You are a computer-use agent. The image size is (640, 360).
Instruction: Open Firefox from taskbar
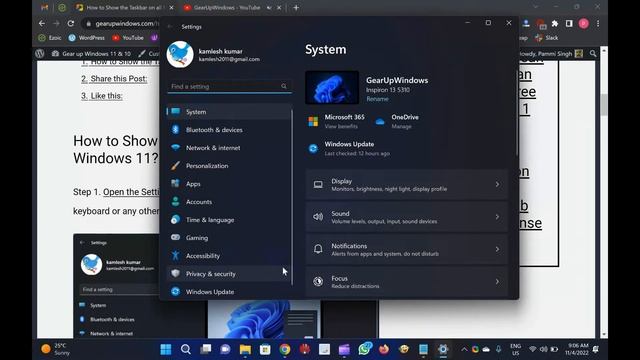coord(384,349)
